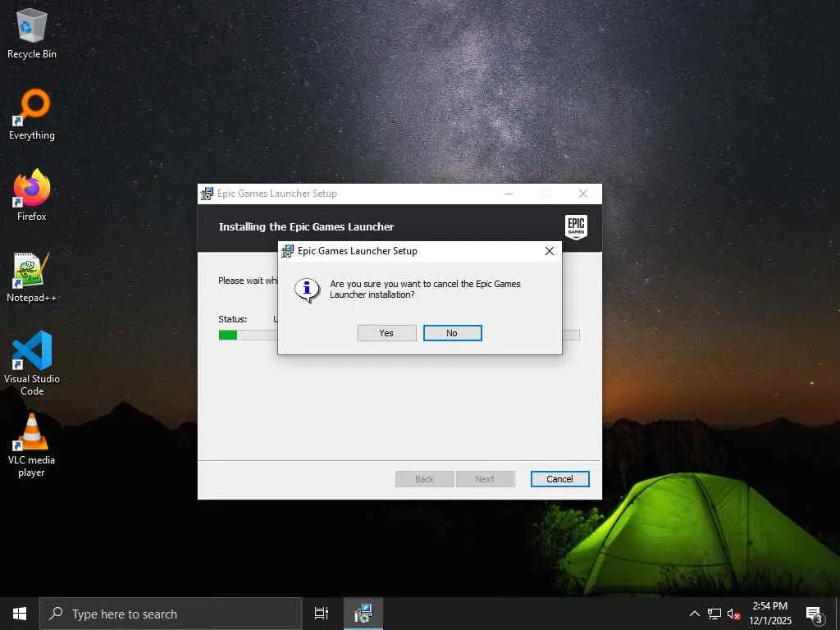The width and height of the screenshot is (840, 630).
Task: Select the Notepad++ desktop shortcut
Action: click(32, 277)
